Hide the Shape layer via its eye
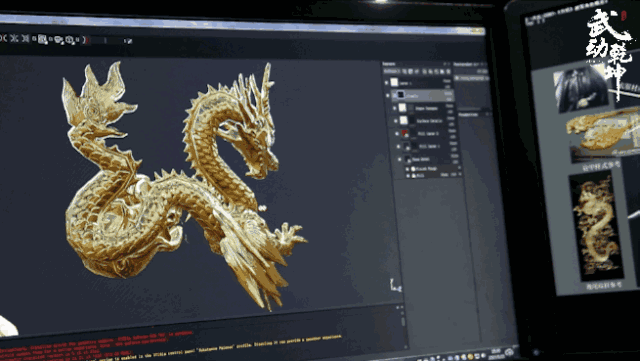This screenshot has height=361, width=640. click(395, 108)
